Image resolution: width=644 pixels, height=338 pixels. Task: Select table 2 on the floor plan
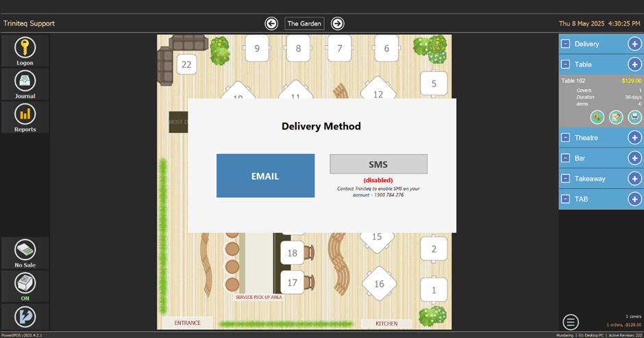pyautogui.click(x=434, y=249)
